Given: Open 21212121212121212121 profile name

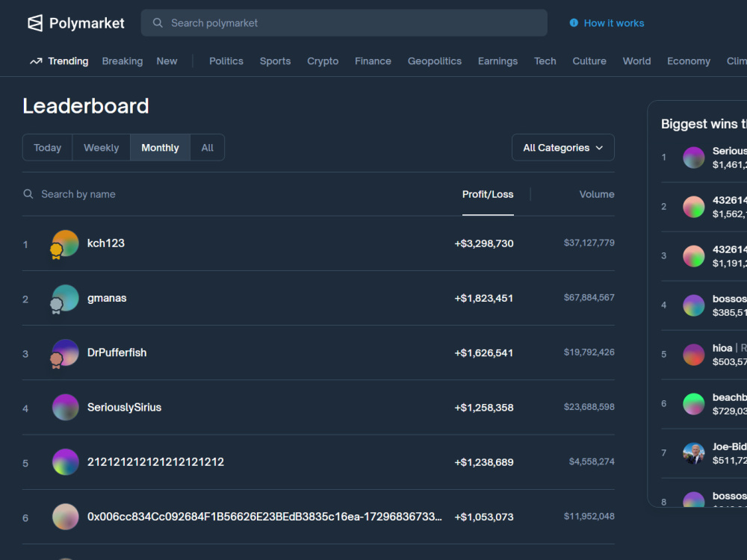Looking at the screenshot, I should pyautogui.click(x=155, y=462).
